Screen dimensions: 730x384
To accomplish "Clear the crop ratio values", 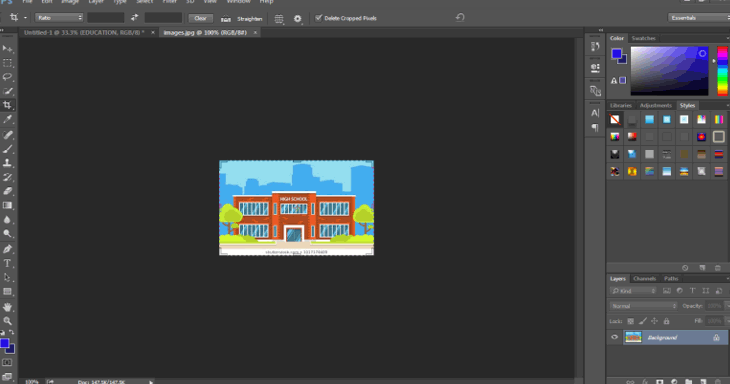I will 201,18.
